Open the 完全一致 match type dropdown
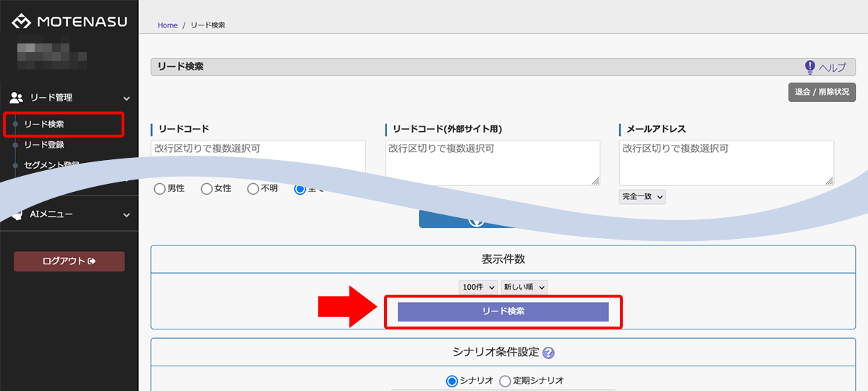This screenshot has width=868, height=391. pos(642,197)
